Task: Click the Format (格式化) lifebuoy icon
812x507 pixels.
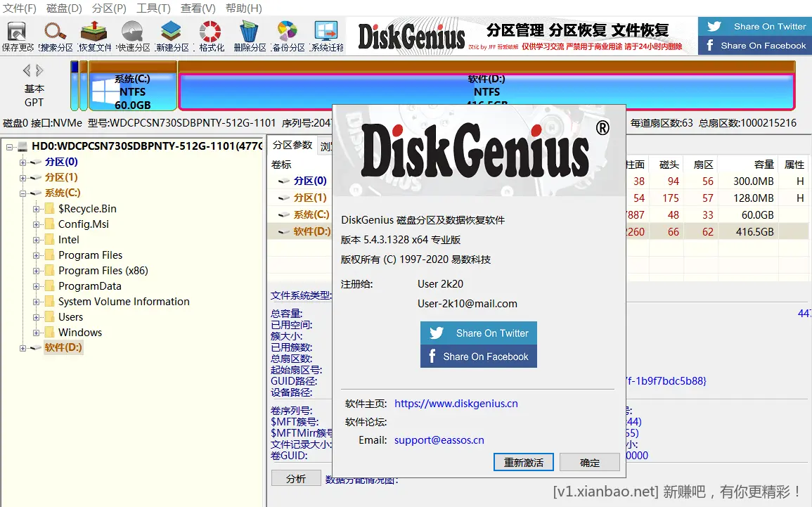Action: (x=210, y=31)
